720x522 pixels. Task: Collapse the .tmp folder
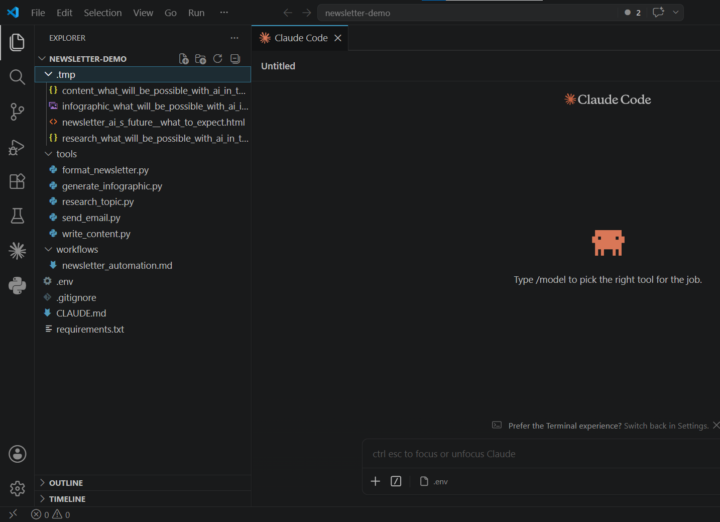tap(48, 74)
